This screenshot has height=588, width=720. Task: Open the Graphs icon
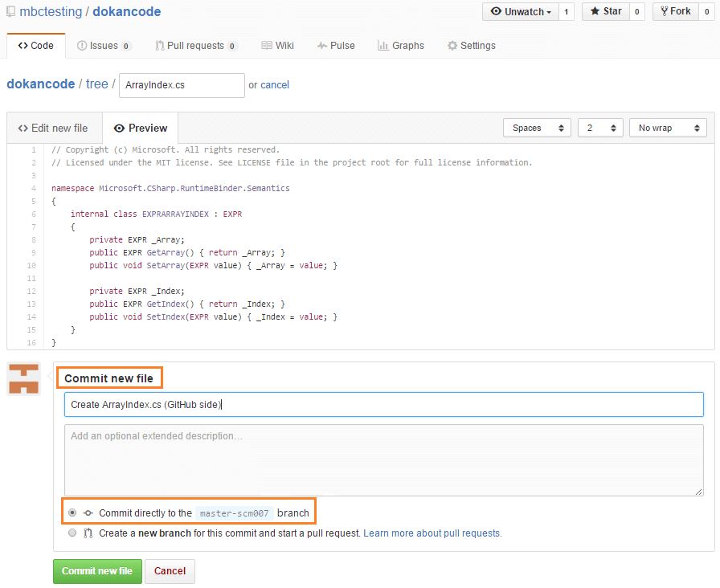[x=383, y=46]
